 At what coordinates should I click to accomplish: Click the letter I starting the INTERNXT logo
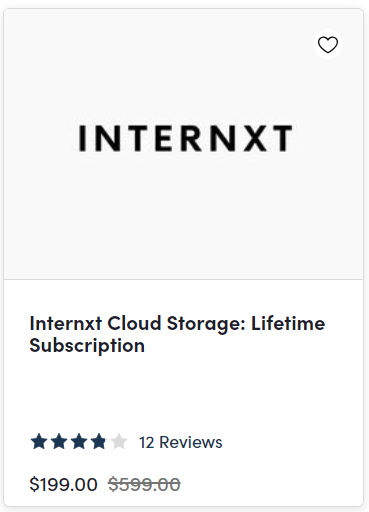pos(81,138)
